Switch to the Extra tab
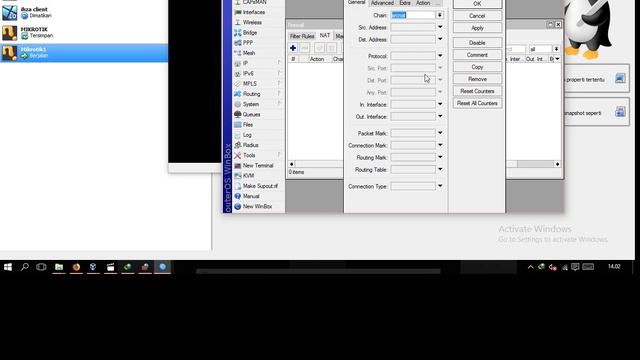640x360 pixels. [405, 3]
